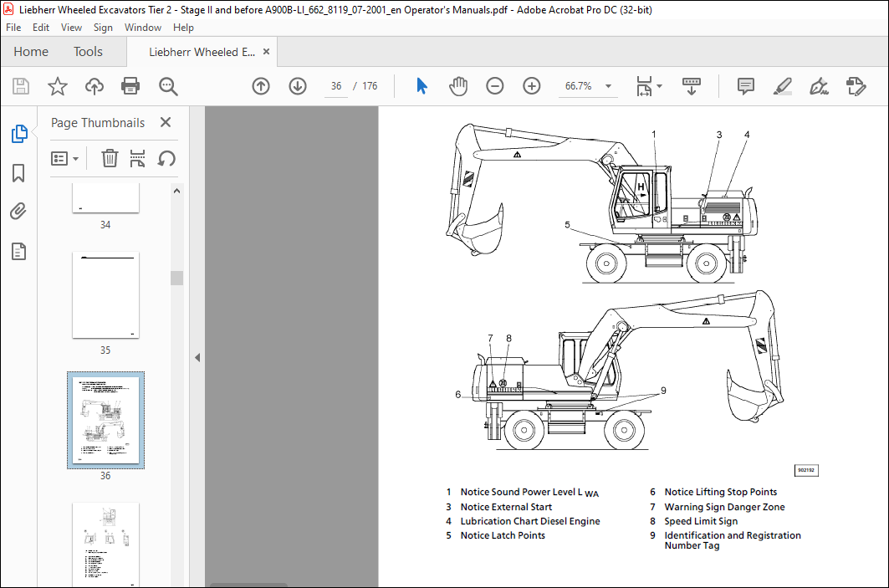Click the fit page scrolling icon
The image size is (889, 588).
pyautogui.click(x=645, y=86)
